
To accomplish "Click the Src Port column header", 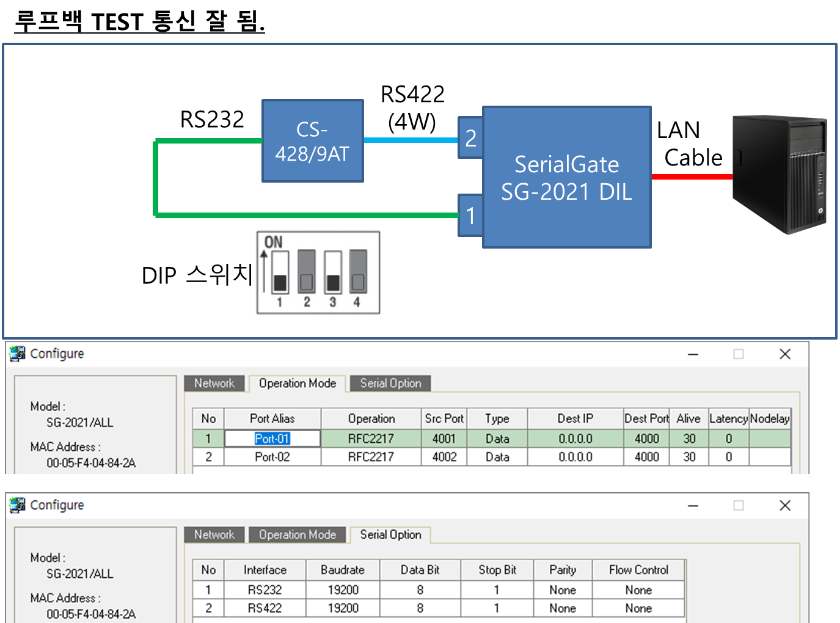I will coord(444,418).
